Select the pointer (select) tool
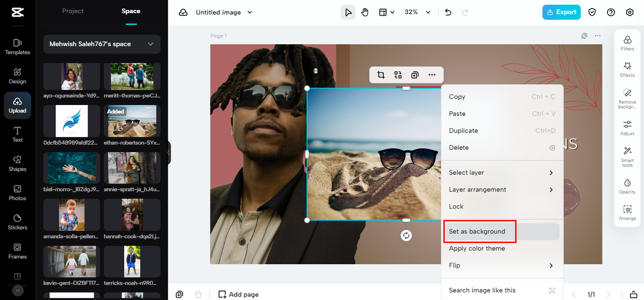Screen dimensions: 644x300 coord(348,12)
